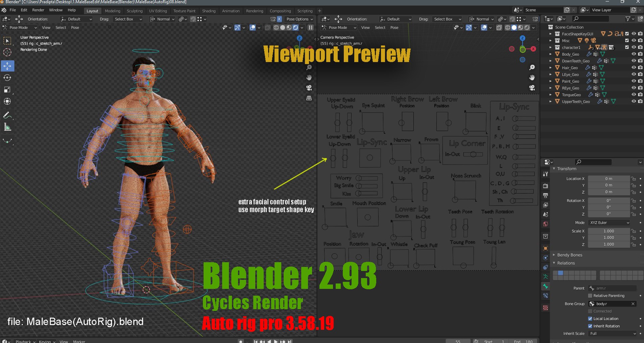Hide Body_Geo in viewport via eye icon

pyautogui.click(x=634, y=54)
